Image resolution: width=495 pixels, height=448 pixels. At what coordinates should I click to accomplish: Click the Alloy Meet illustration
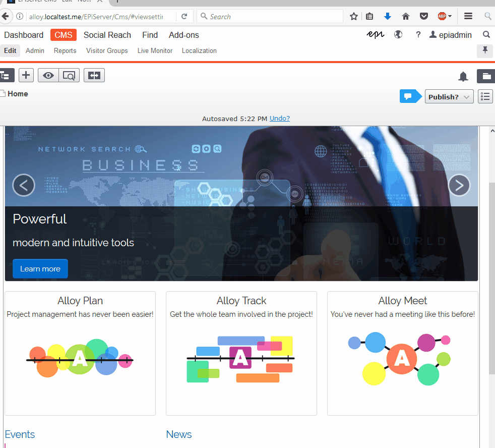[399, 359]
